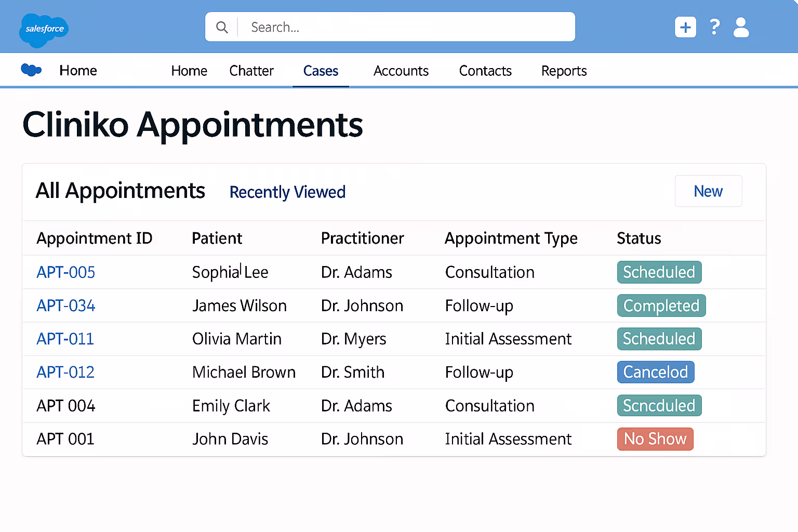Viewport: 798px width, 532px height.
Task: Open appointment APT-012
Action: click(65, 372)
